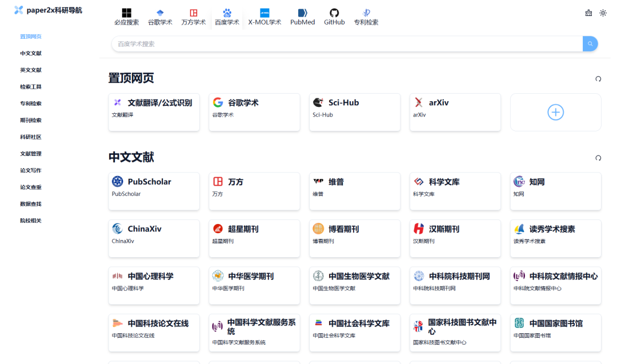Select 专利检索 in the left sidebar
Screen dimensions: 617x364
(31, 103)
